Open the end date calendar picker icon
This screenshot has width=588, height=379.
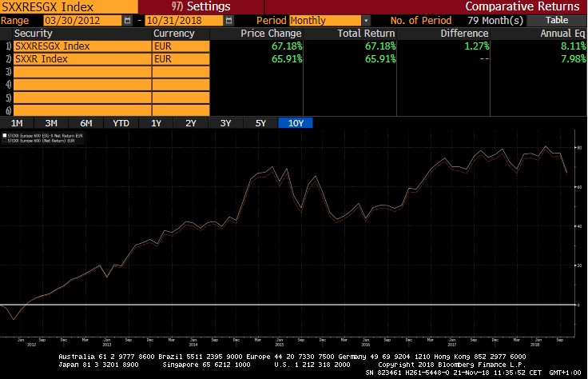228,21
